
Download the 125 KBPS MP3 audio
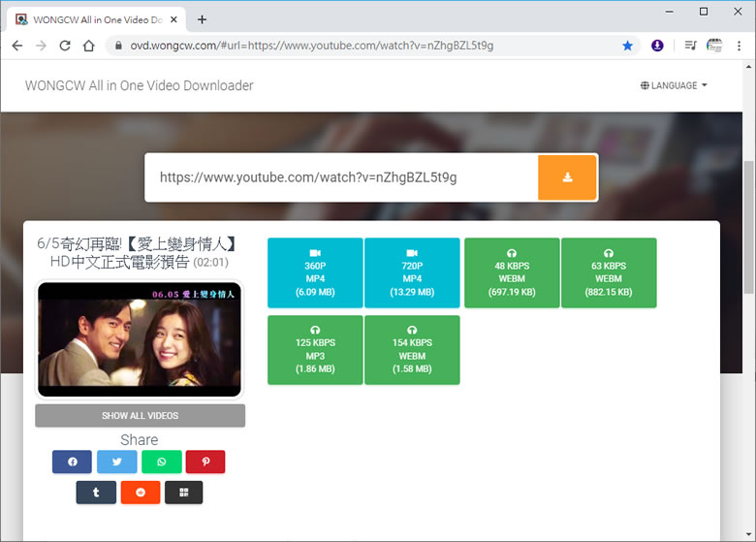315,349
